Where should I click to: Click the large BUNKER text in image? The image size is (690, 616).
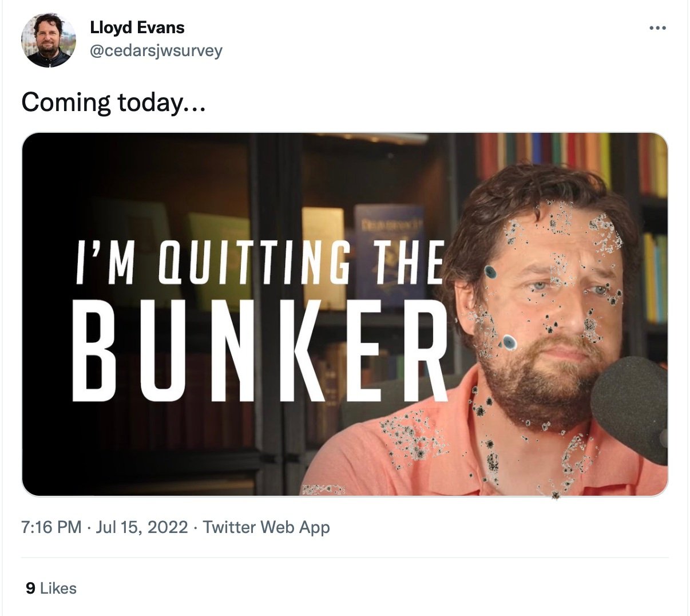point(260,352)
